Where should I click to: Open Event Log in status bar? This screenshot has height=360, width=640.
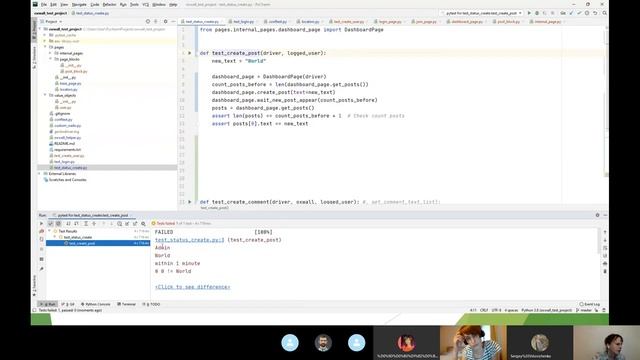[590, 304]
